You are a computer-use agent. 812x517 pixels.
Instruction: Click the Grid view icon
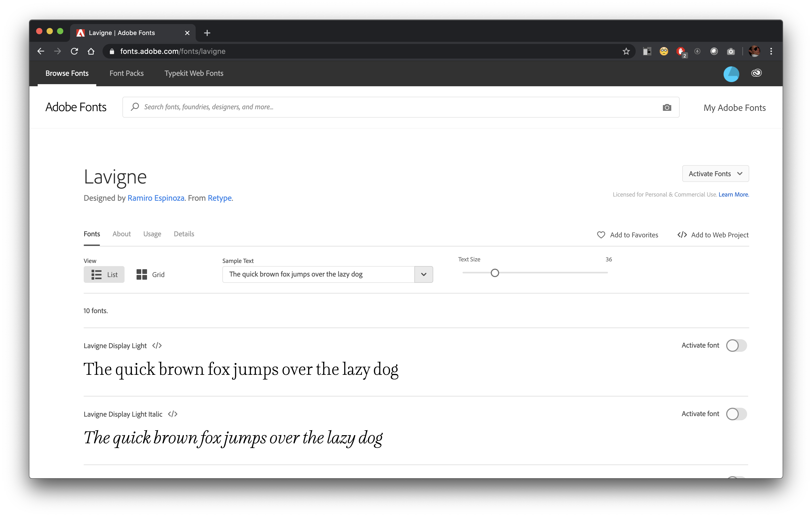click(x=140, y=274)
